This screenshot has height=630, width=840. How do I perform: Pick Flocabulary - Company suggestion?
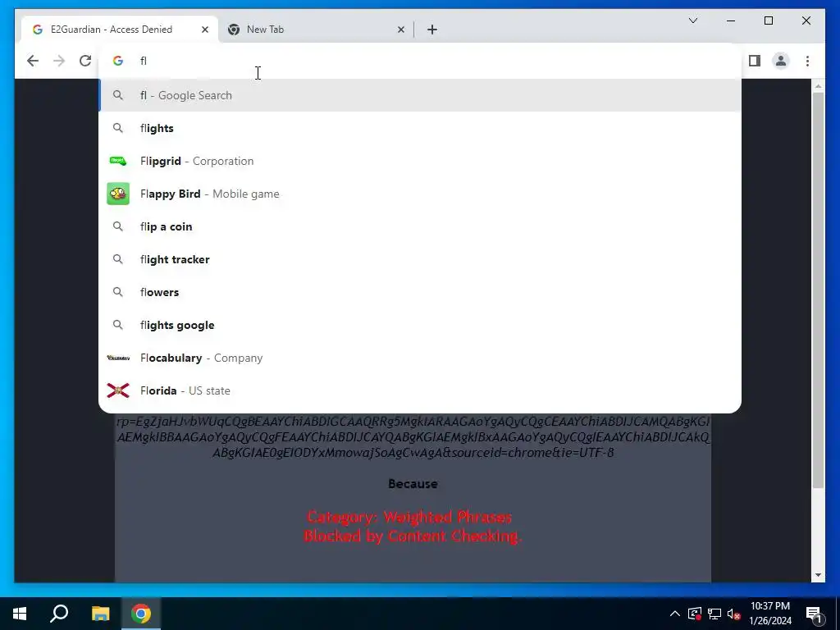[420, 358]
